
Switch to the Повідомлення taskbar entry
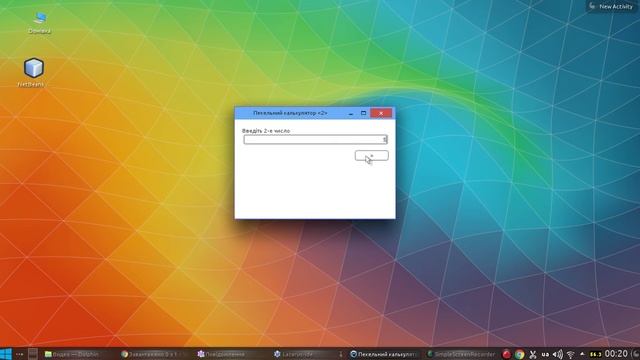pos(231,354)
